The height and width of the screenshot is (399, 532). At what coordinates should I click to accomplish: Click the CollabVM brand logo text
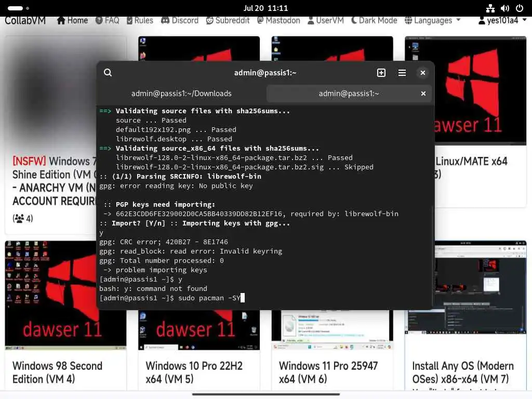25,20
